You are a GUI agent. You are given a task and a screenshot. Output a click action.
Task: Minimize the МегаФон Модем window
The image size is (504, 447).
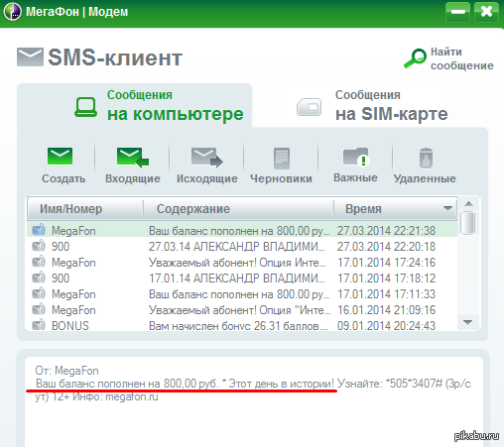click(x=457, y=12)
